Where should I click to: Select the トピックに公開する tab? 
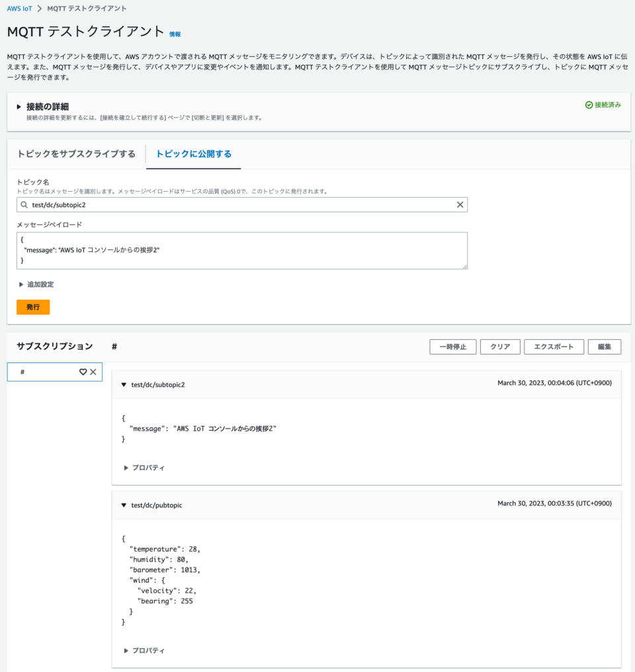[193, 153]
